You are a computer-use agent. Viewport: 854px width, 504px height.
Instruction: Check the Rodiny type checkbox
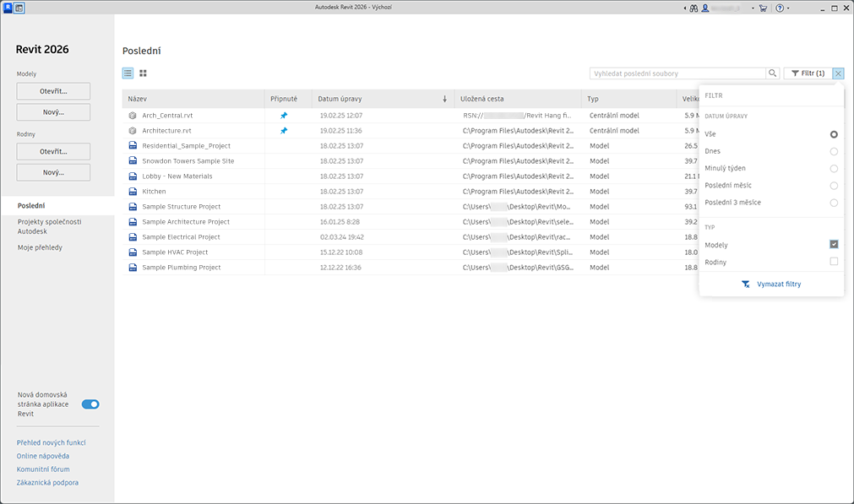coord(834,261)
